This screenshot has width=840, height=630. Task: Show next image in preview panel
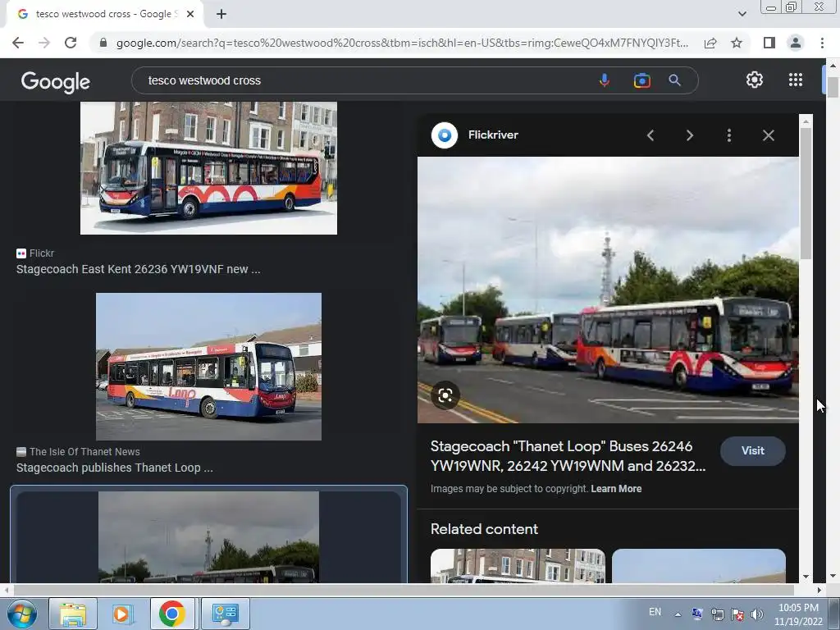tap(689, 135)
